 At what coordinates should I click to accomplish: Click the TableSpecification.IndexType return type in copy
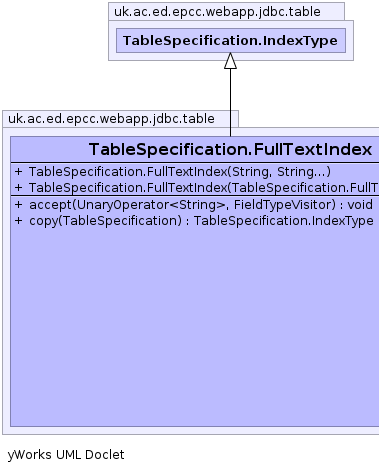coord(284,221)
